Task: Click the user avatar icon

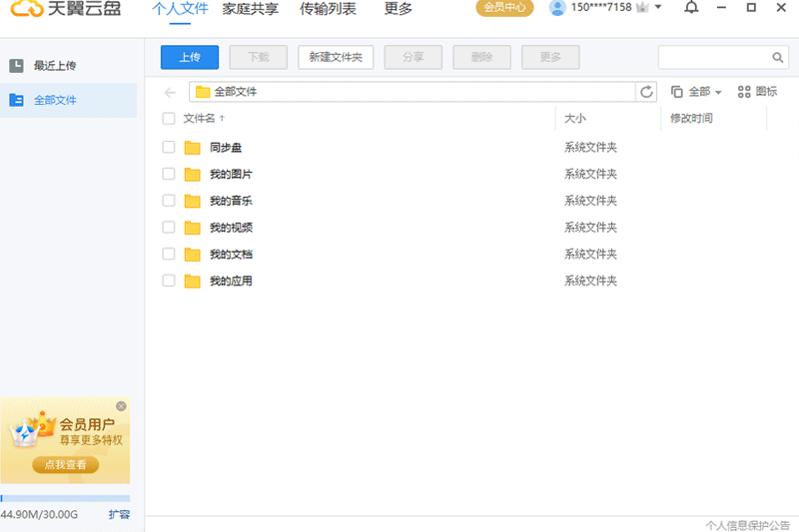Action: 557,8
